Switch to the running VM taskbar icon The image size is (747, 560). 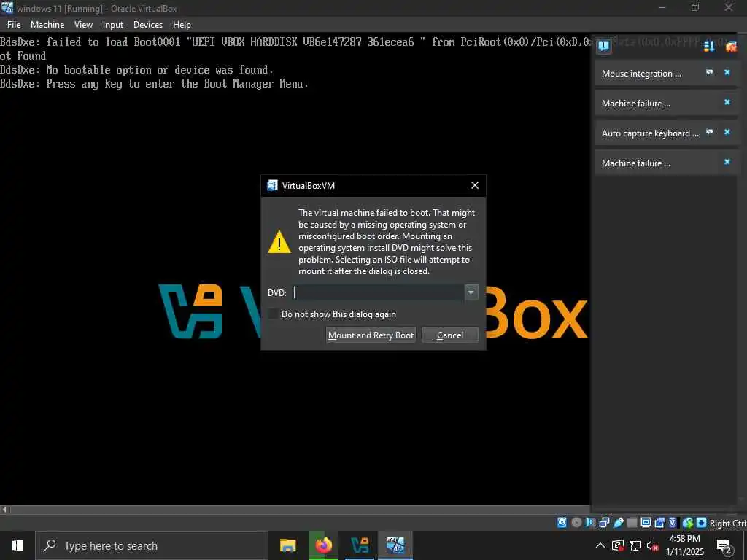pos(395,545)
